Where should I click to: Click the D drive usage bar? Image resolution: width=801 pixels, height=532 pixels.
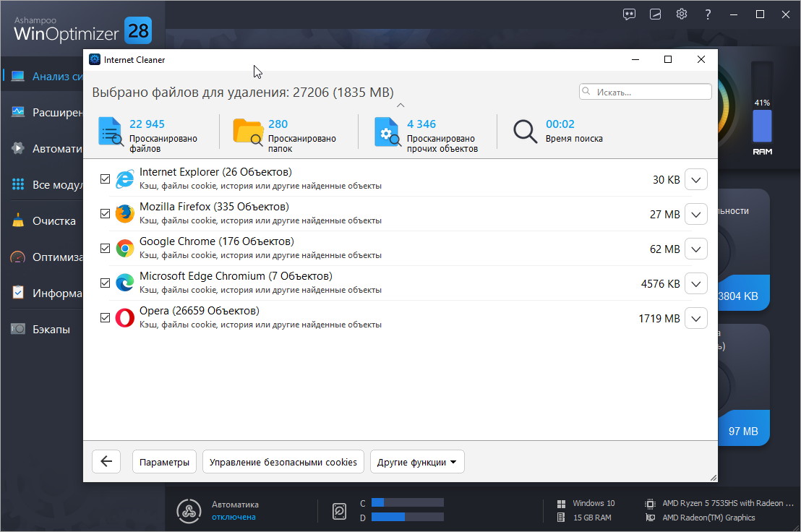coord(408,518)
